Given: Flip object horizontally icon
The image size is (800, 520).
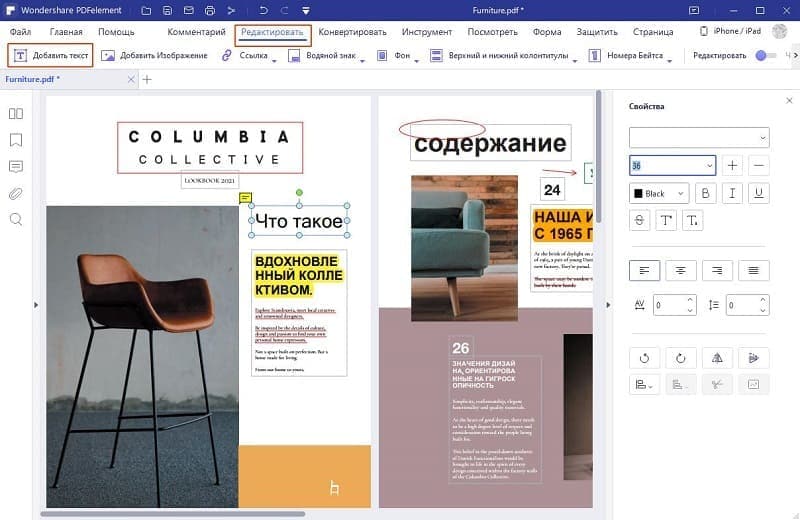Looking at the screenshot, I should [x=717, y=358].
